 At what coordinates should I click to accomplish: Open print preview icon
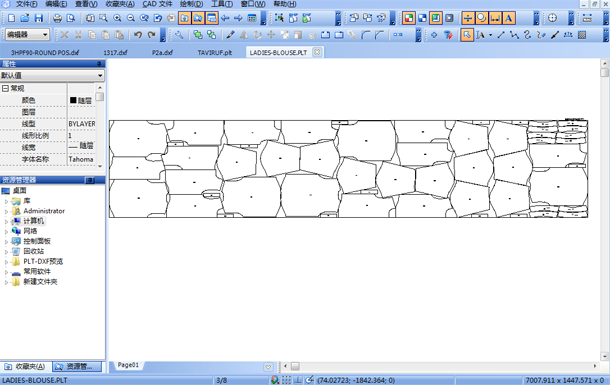point(71,18)
